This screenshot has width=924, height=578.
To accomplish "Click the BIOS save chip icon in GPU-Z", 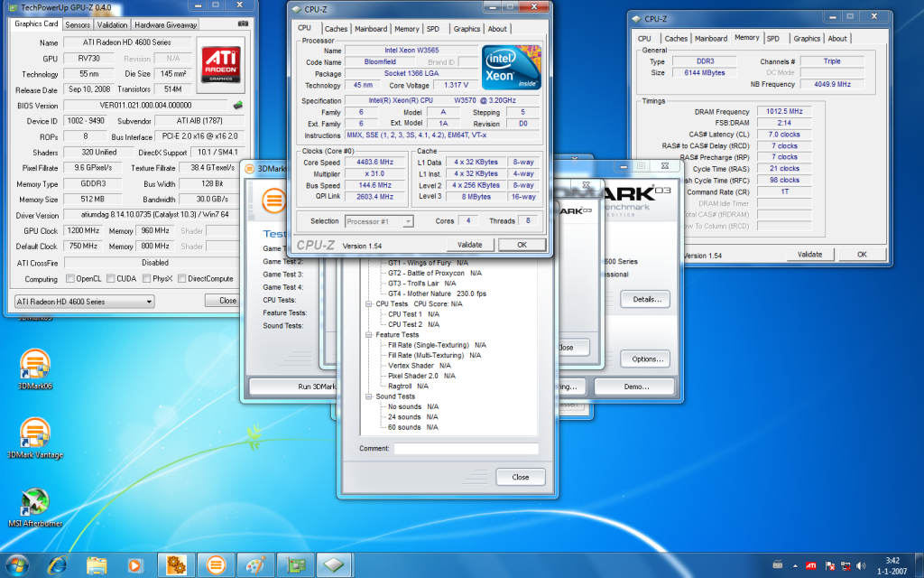I will tap(237, 105).
